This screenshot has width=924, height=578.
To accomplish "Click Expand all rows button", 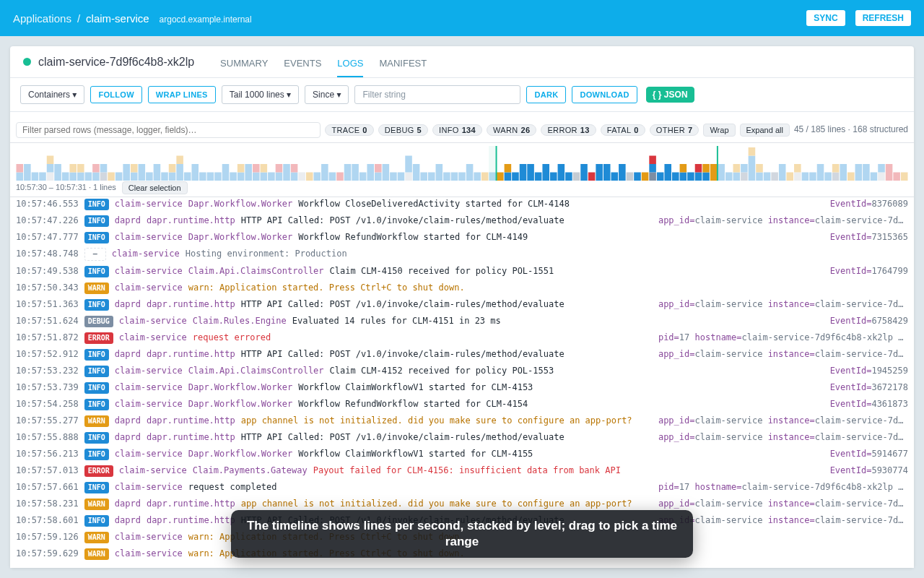I will 764,130.
